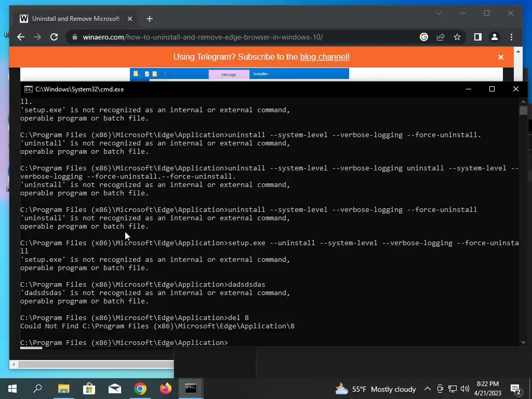Open File Explorer from taskbar
Image resolution: width=532 pixels, height=399 pixels.
63,389
